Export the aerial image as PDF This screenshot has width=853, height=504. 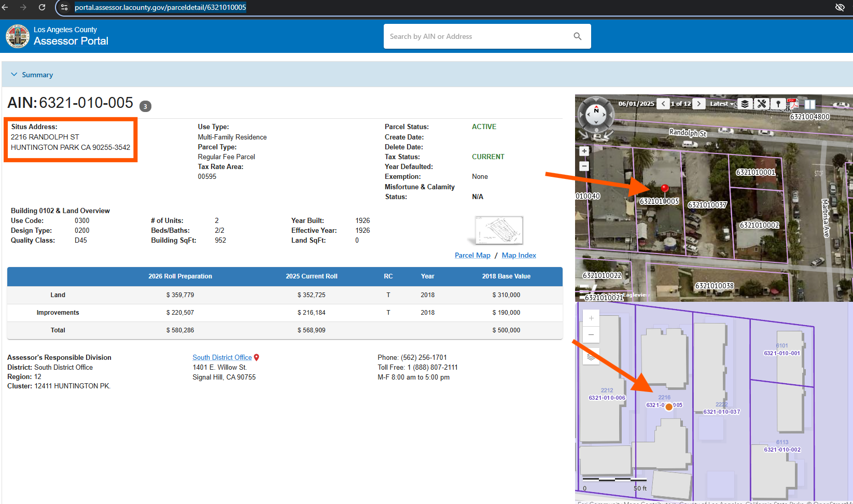pyautogui.click(x=793, y=104)
